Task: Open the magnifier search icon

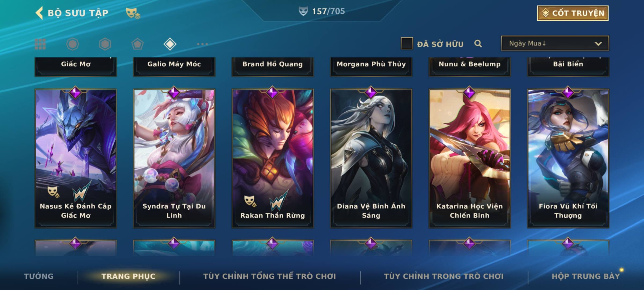Action: [x=478, y=44]
